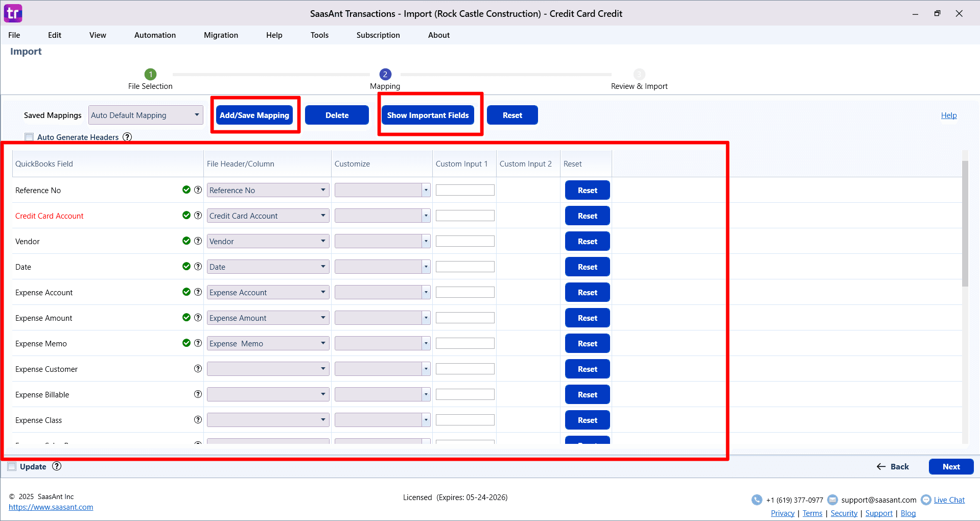
Task: Open Help link at top right
Action: pos(949,115)
